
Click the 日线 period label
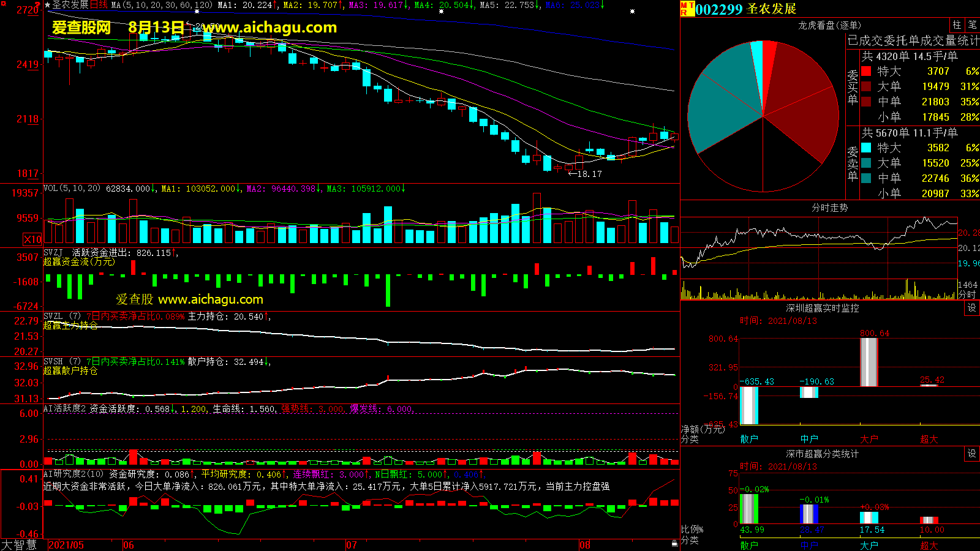99,5
